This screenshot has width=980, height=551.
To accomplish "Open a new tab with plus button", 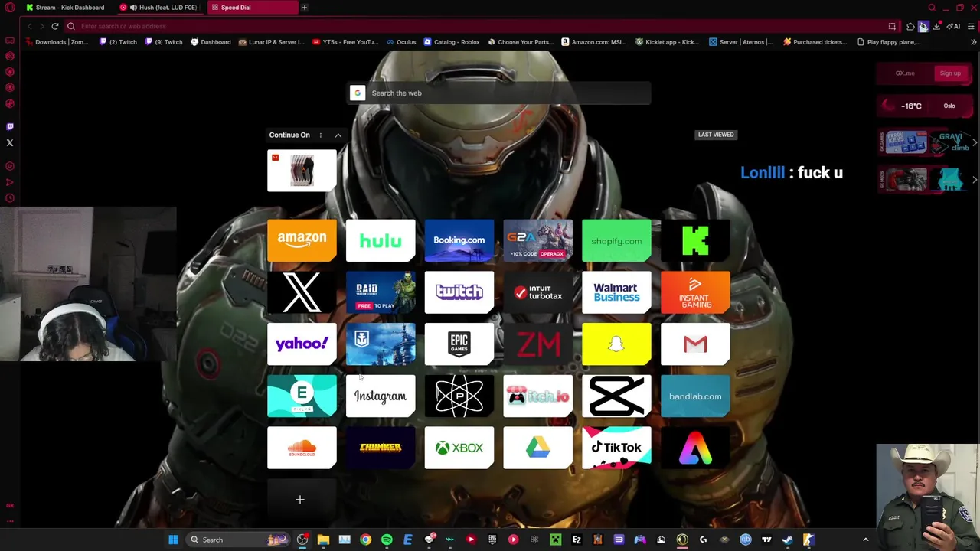I will pos(304,8).
